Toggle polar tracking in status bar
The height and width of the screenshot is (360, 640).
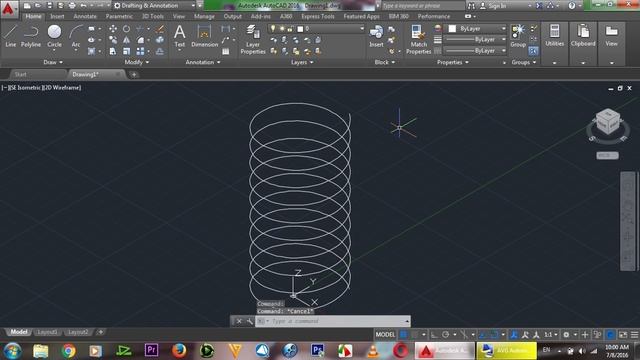(446, 335)
